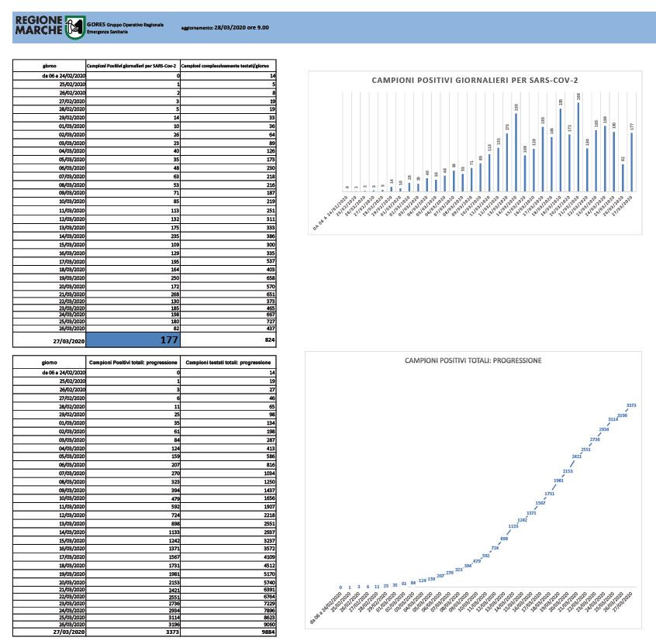
Task: Click header 'Campioni Positivi totali: progressione'
Action: [133, 362]
